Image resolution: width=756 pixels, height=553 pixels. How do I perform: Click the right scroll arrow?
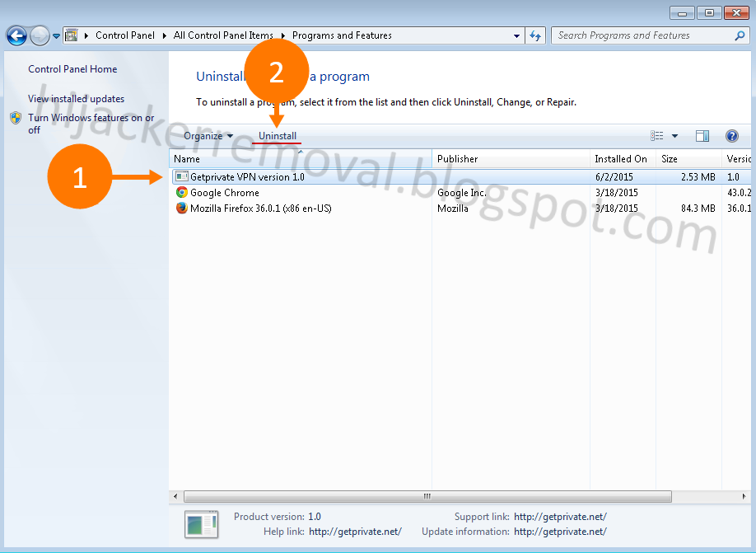(744, 496)
